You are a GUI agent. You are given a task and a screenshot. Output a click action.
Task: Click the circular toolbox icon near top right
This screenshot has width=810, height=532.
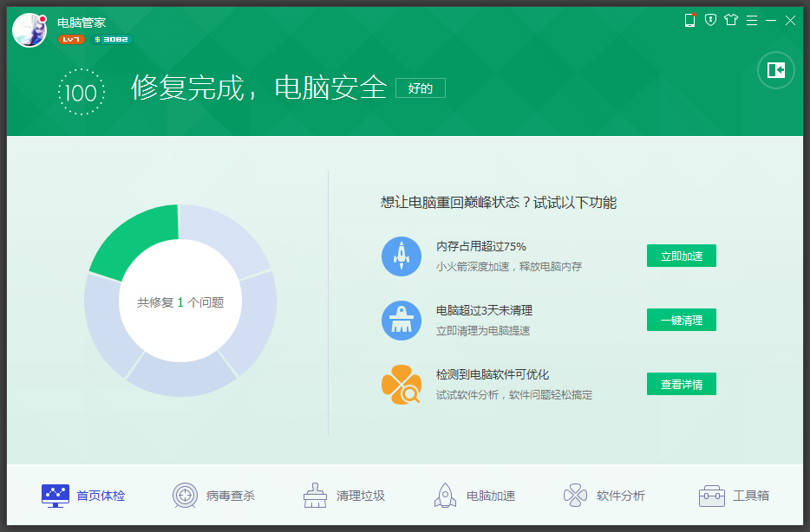point(775,70)
